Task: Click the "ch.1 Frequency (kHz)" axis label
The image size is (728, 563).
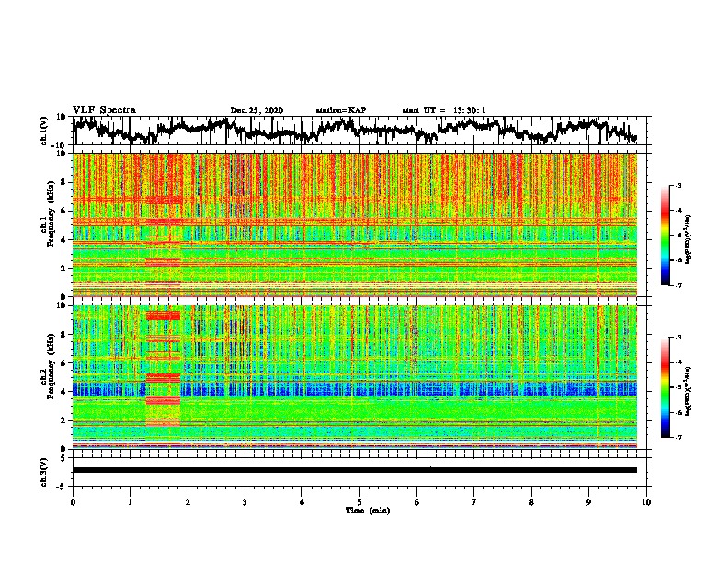Action: 47,213
